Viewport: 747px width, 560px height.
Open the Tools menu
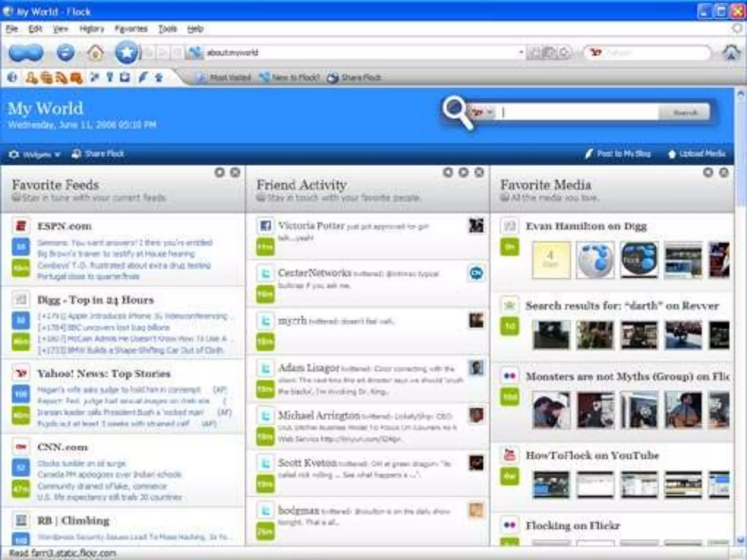tap(167, 29)
